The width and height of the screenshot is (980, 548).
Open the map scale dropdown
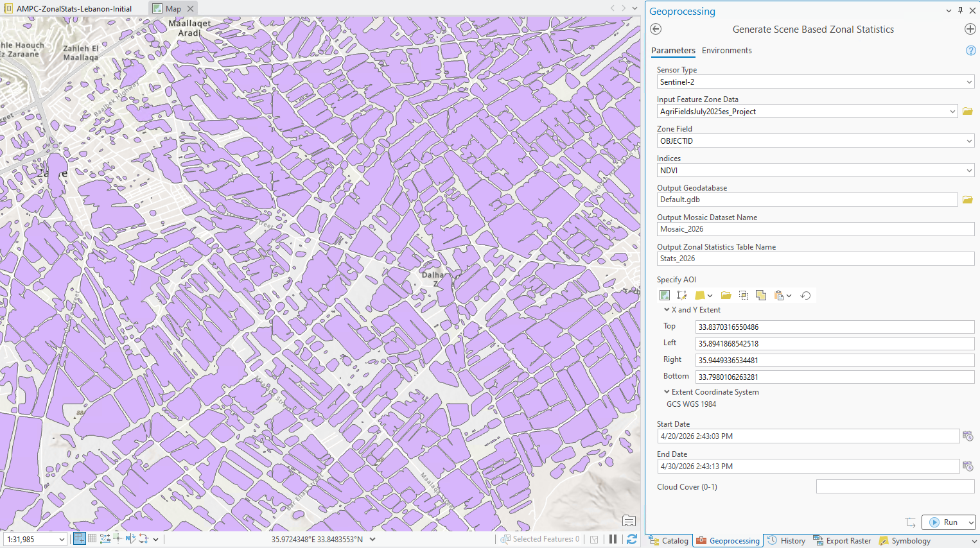[62, 540]
